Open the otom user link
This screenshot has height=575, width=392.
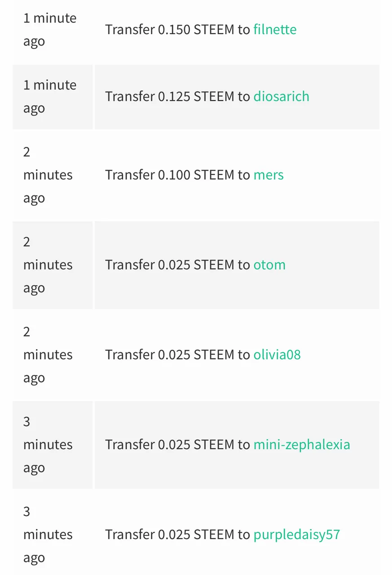pos(269,265)
